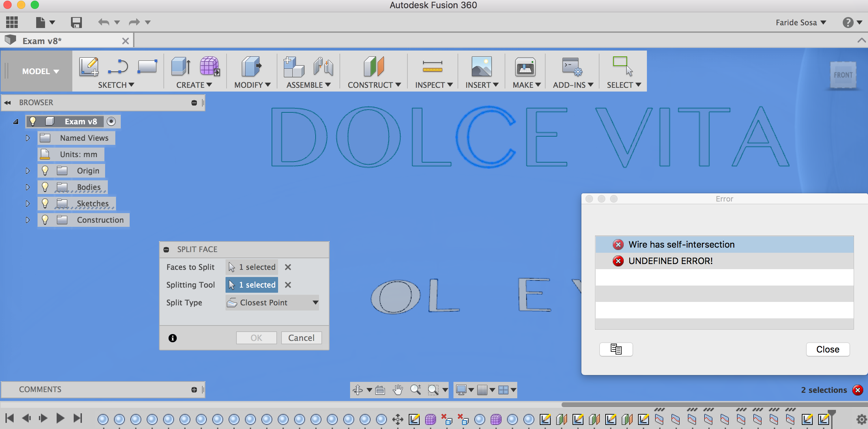Click the Press Pull modify icon
This screenshot has width=868, height=429.
click(x=251, y=67)
